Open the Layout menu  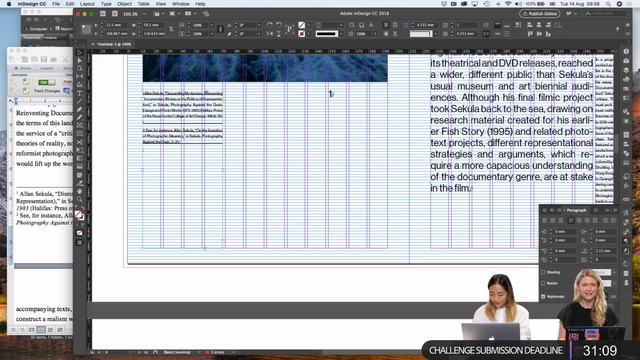click(x=87, y=4)
